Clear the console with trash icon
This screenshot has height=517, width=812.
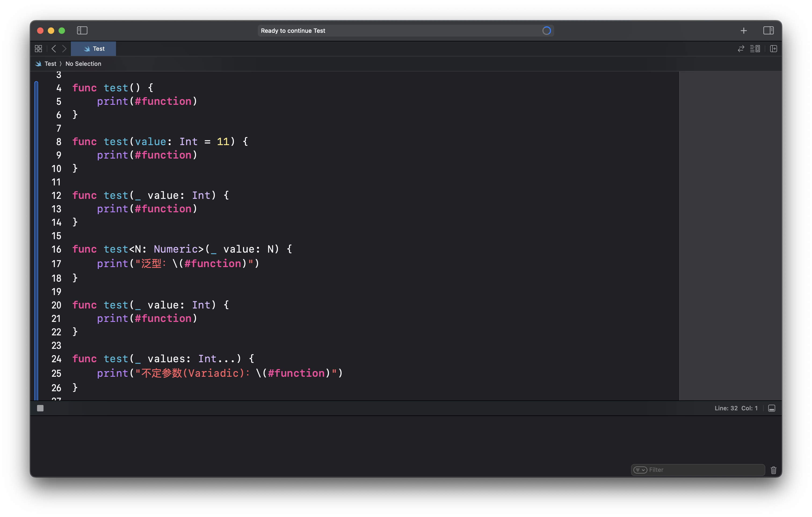tap(774, 470)
